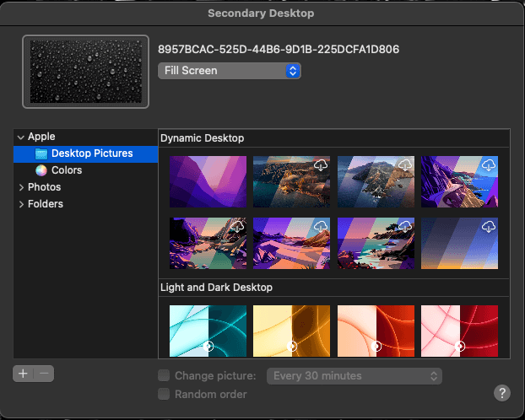Click cloud download icon on Catalina island wallpaper
This screenshot has width=525, height=420.
click(x=405, y=165)
